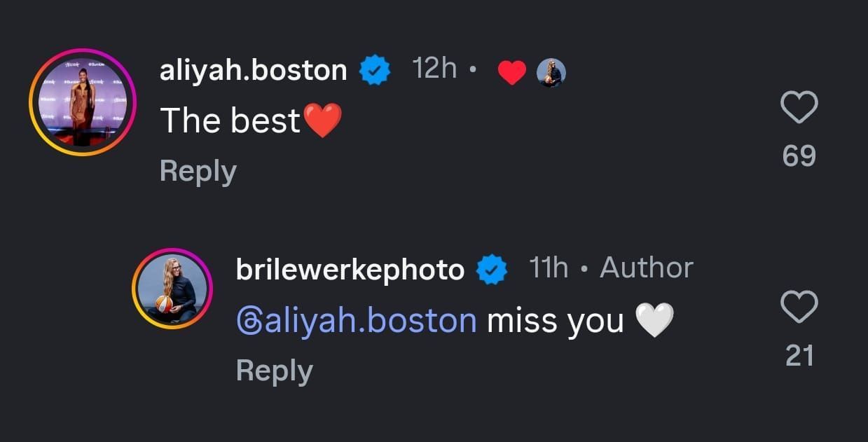Click the Author label on the reply
868x442 pixels.
[x=645, y=267]
